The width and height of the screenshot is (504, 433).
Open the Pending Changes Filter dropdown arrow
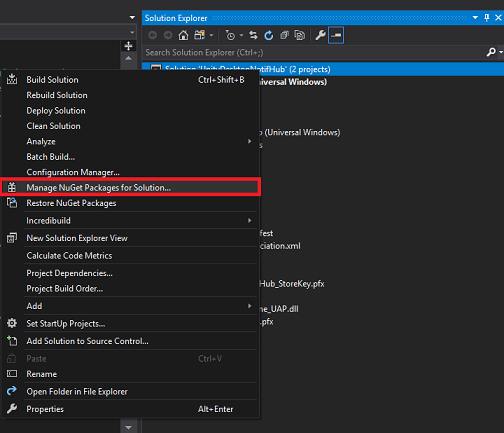241,35
